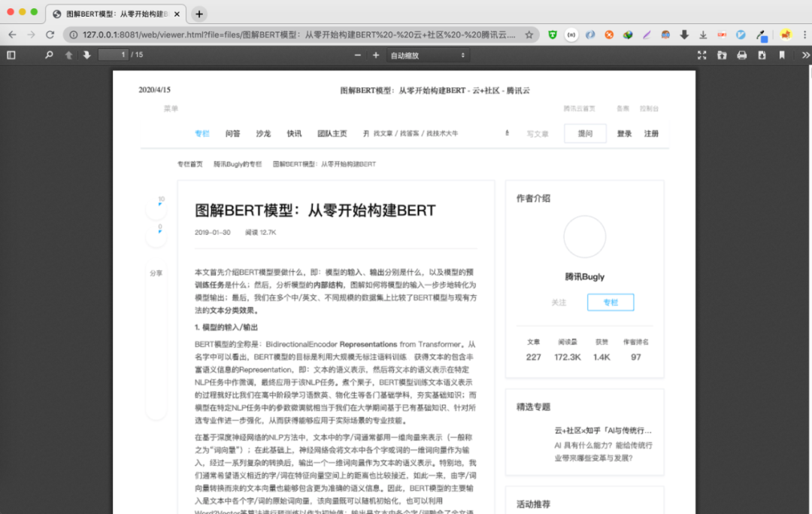Screen dimensions: 812x514
Task: Click the 写文章 link
Action: coord(538,134)
